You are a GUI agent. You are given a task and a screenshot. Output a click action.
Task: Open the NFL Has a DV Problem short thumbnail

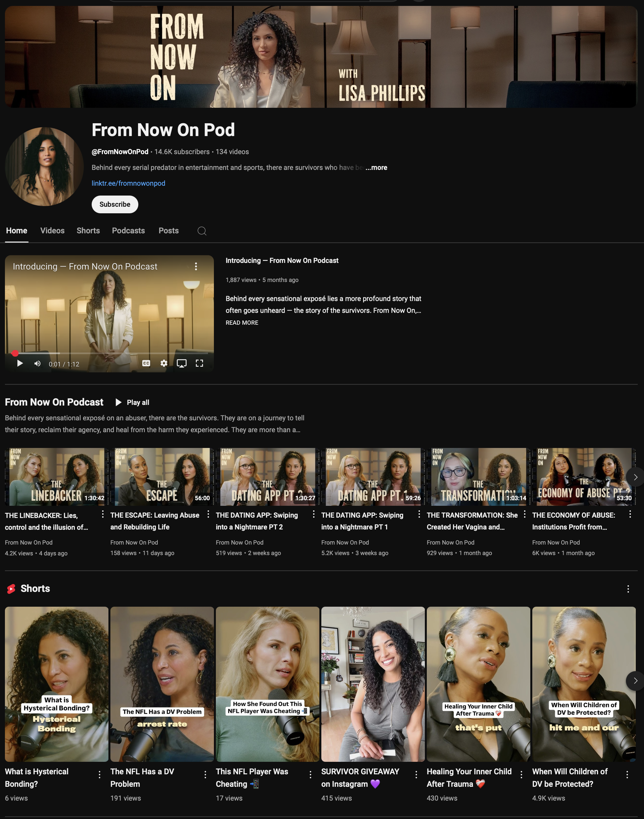(x=162, y=684)
